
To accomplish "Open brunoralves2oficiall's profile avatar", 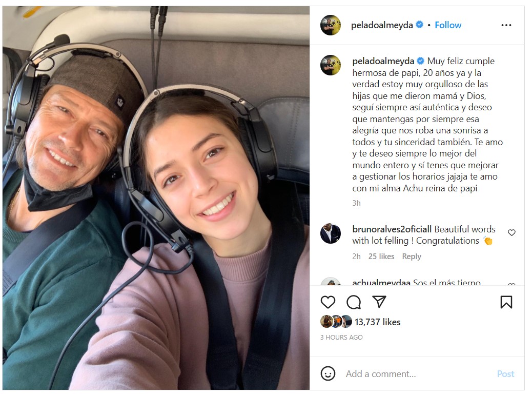I will pos(331,234).
